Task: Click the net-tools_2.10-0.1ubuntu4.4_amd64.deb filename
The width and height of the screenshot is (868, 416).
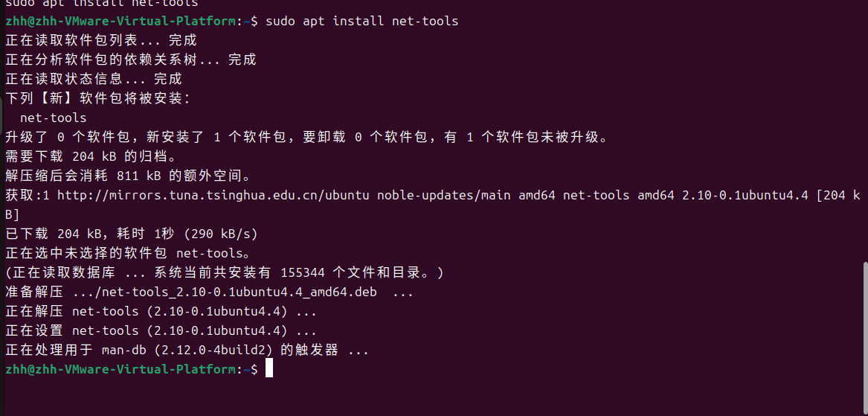Action: click(239, 292)
